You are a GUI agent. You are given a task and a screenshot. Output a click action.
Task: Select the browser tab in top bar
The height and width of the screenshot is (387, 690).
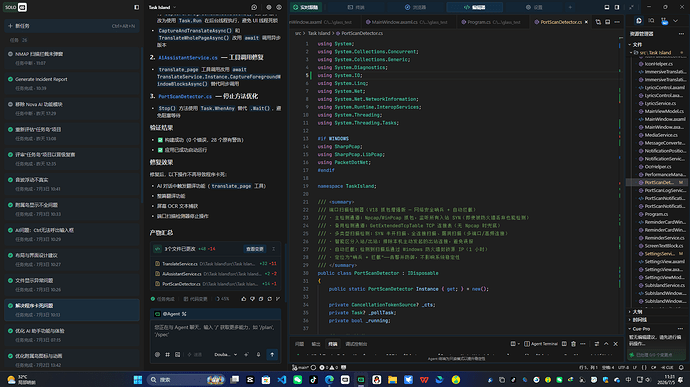point(415,7)
